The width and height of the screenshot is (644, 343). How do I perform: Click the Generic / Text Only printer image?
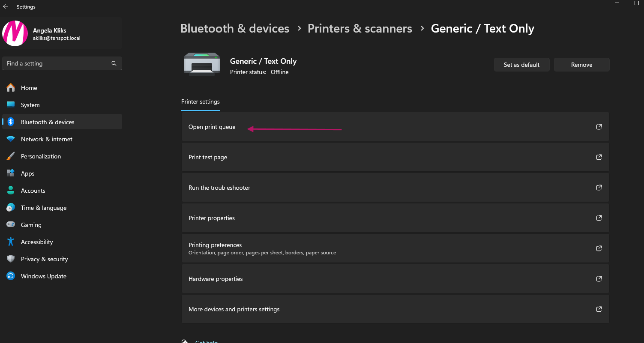click(x=202, y=64)
